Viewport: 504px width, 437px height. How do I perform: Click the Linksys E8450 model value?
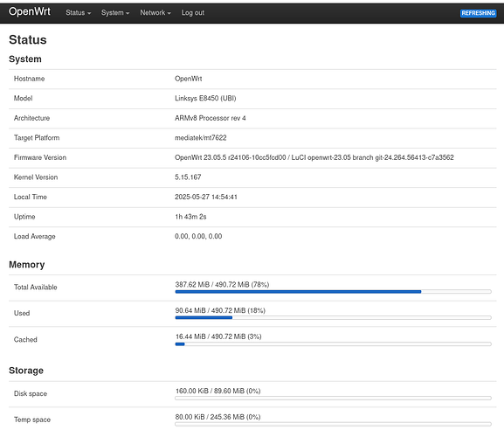(205, 99)
